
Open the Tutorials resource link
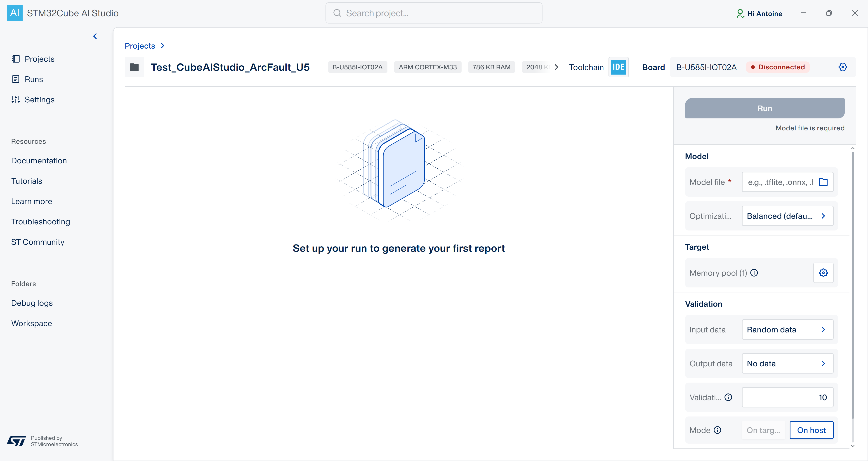pyautogui.click(x=27, y=181)
